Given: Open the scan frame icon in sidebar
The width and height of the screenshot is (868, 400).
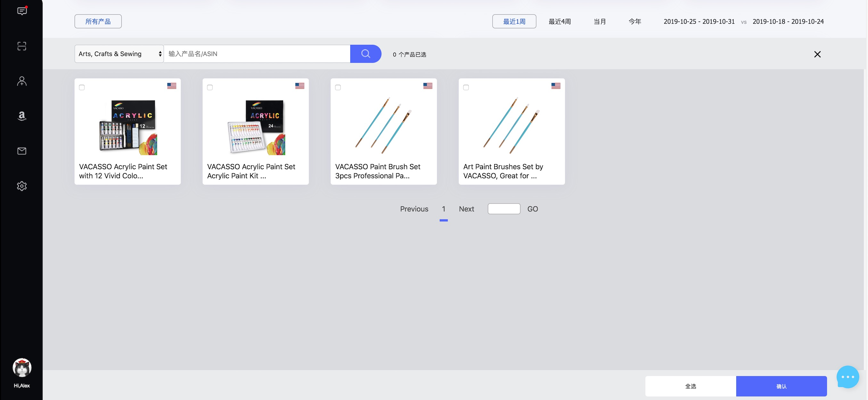Looking at the screenshot, I should 22,46.
